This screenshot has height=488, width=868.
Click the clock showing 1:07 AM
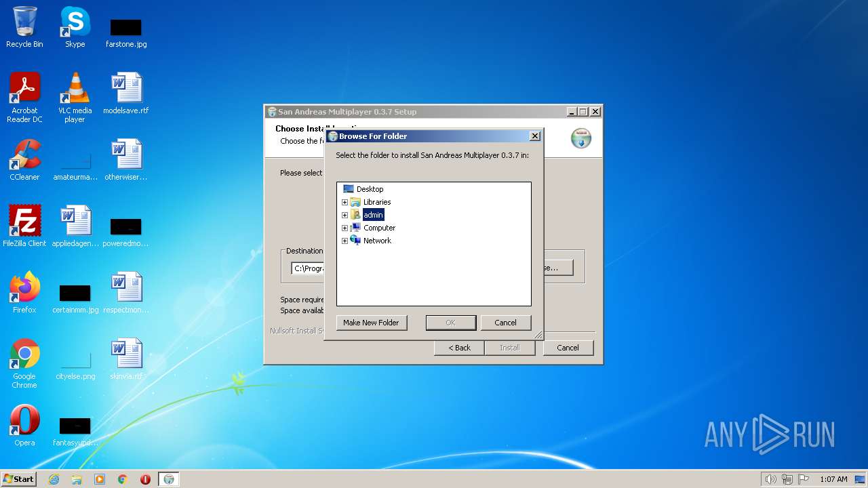click(x=833, y=479)
